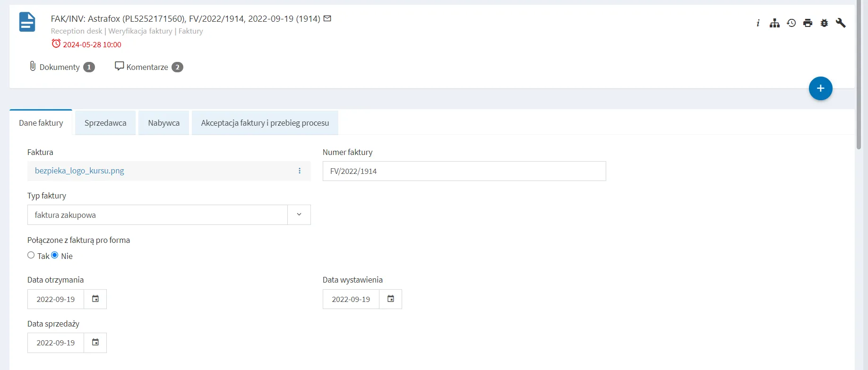This screenshot has width=868, height=370.
Task: Click the Komentarze count badge
Action: 177,67
